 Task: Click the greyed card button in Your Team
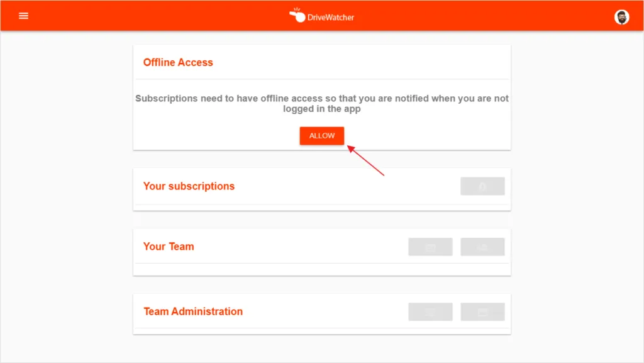(430, 247)
